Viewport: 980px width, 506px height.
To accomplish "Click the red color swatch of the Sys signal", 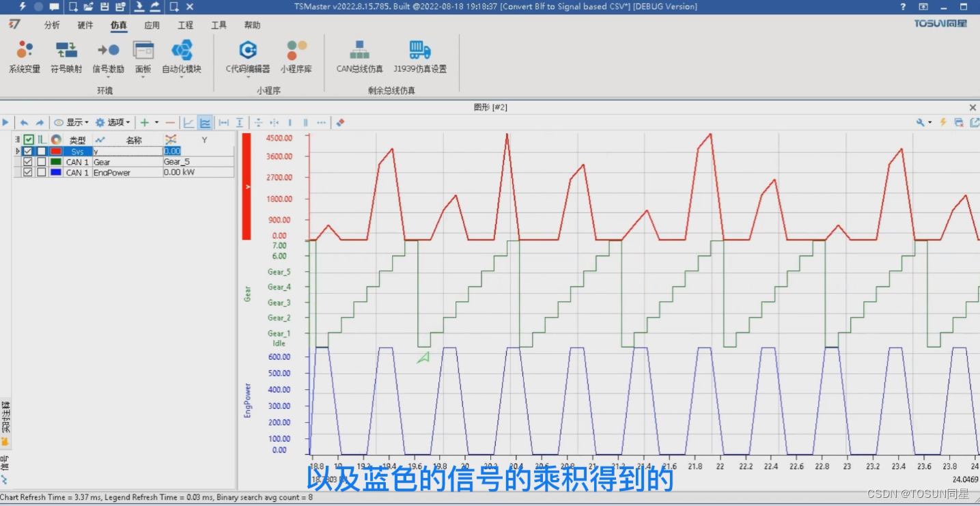I will [55, 151].
